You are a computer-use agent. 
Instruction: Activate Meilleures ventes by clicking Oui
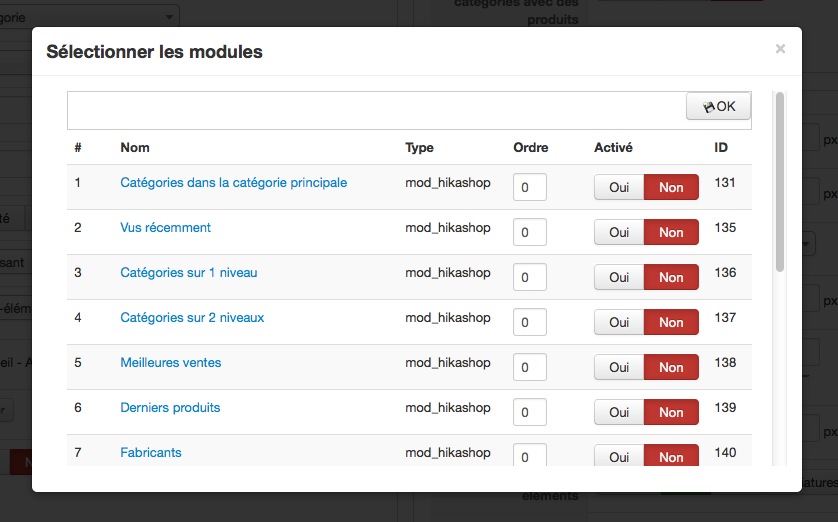point(619,367)
